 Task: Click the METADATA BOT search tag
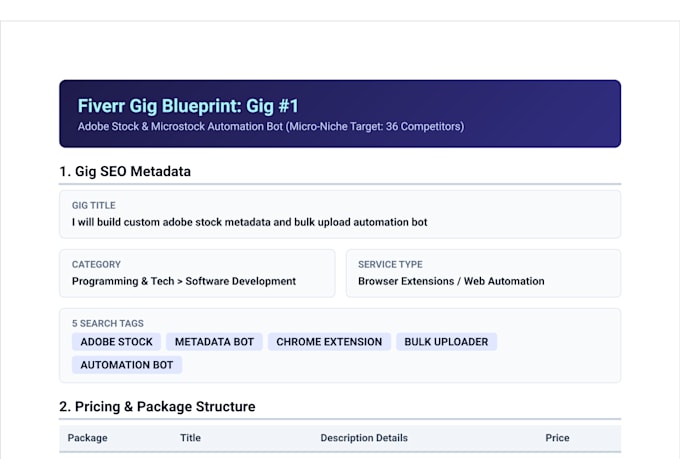click(x=214, y=341)
